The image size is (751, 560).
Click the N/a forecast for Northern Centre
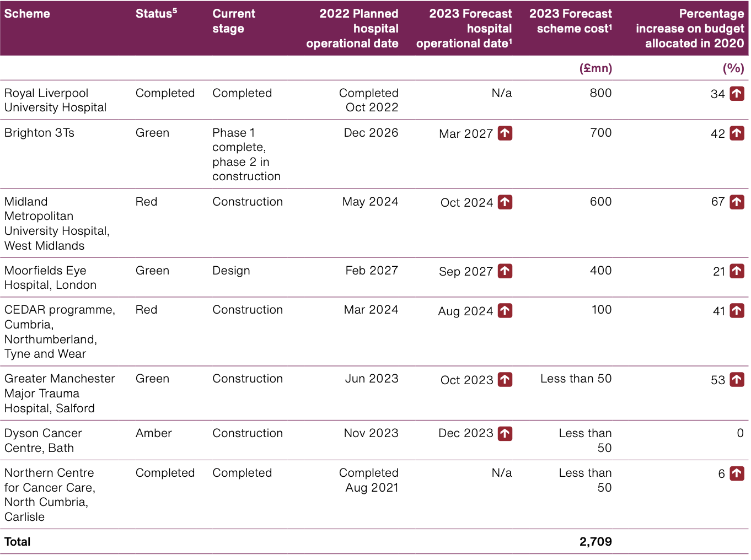pos(502,473)
